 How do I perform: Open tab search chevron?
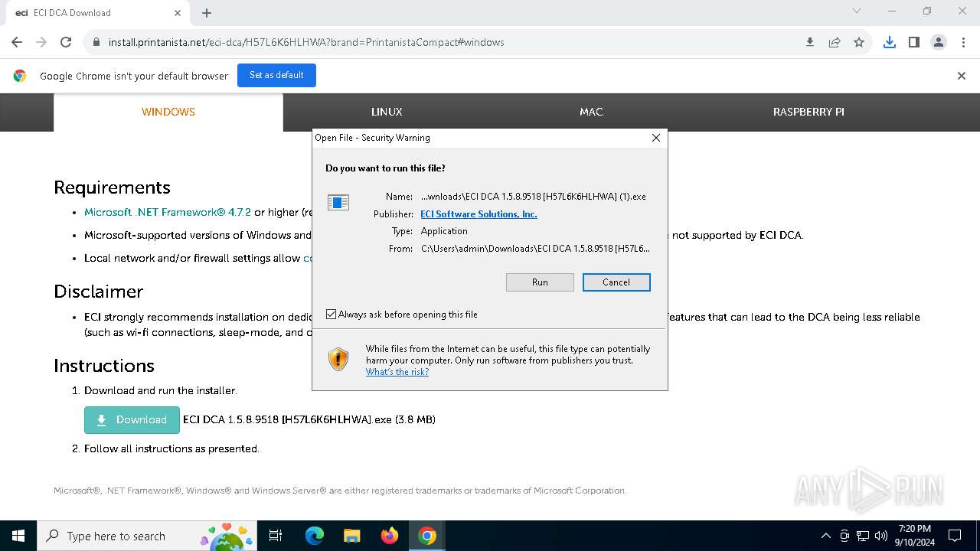point(857,11)
